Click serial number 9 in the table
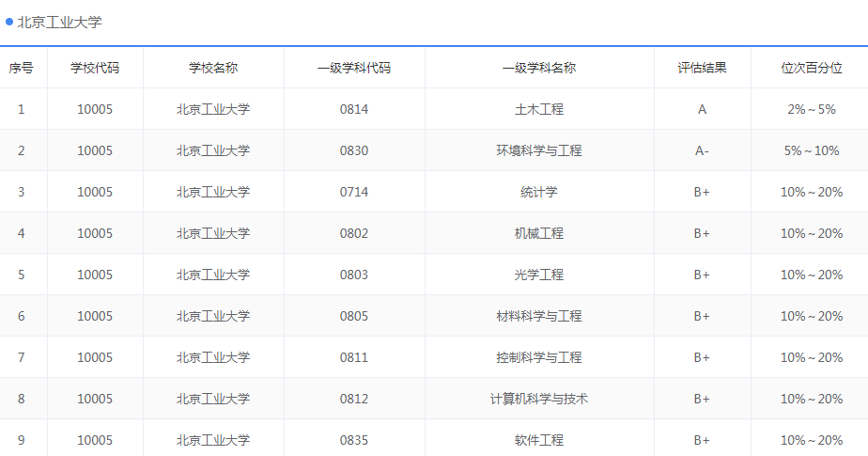The image size is (868, 456). tap(21, 440)
